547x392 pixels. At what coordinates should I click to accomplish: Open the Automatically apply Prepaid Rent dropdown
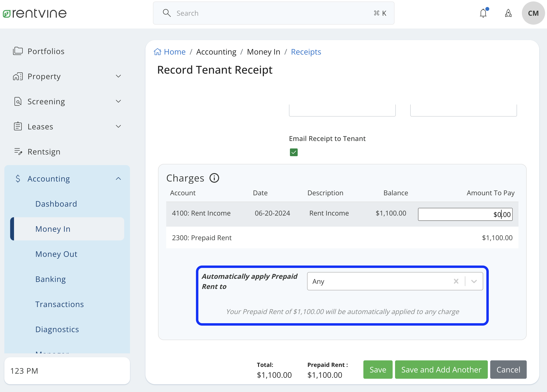474,281
